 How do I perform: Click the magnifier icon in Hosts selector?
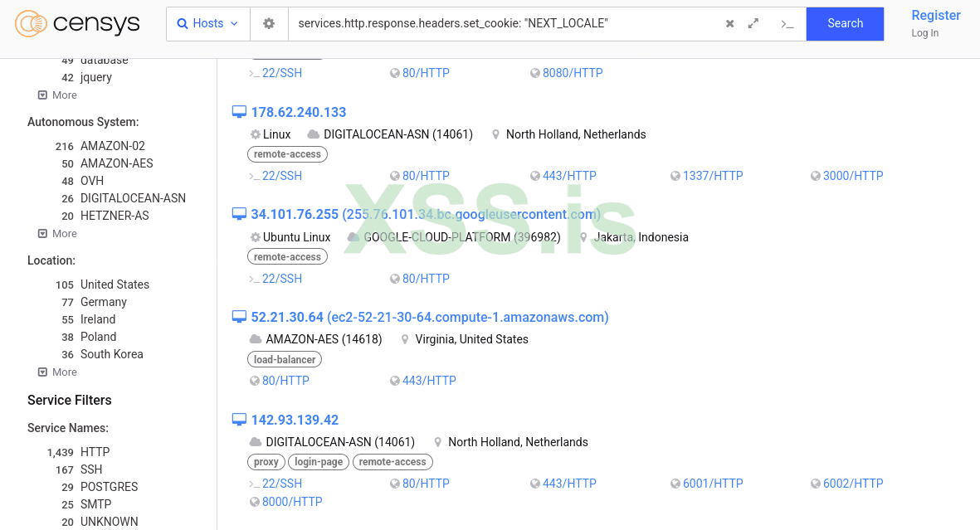(x=183, y=24)
